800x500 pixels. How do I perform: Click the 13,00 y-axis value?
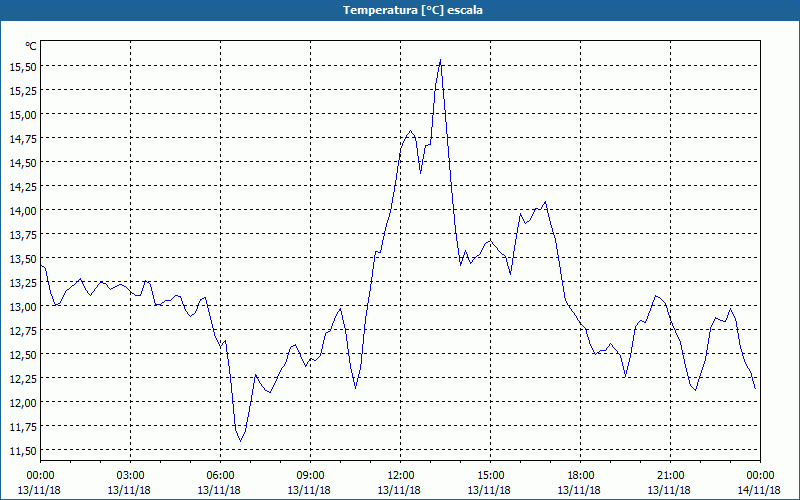[23, 306]
